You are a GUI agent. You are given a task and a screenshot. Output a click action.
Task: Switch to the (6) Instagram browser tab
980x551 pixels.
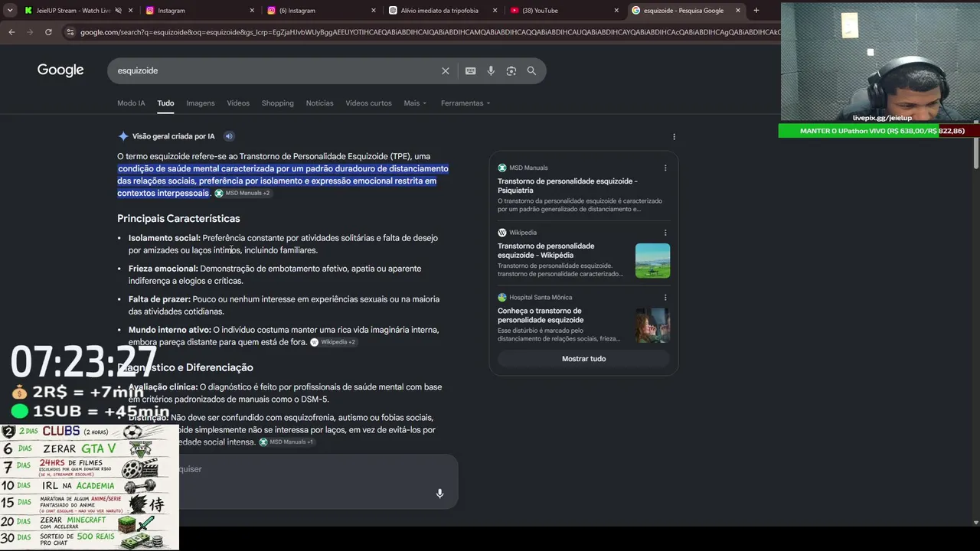click(320, 11)
